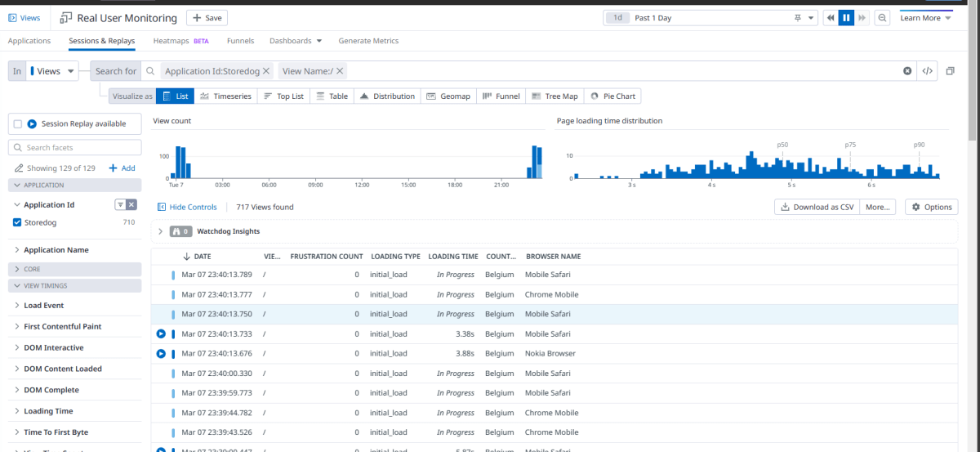
Task: Open the Heatmaps beta tab
Action: click(180, 41)
